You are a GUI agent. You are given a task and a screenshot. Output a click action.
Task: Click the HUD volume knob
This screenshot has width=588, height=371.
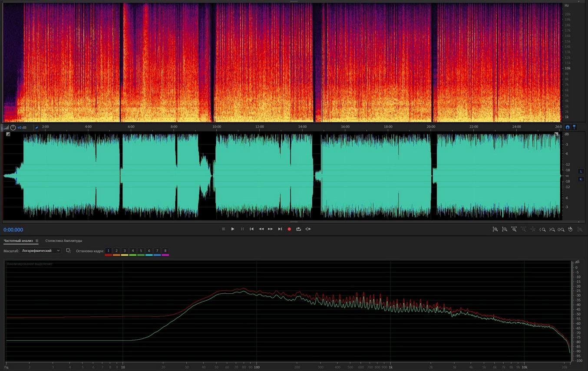(x=13, y=128)
